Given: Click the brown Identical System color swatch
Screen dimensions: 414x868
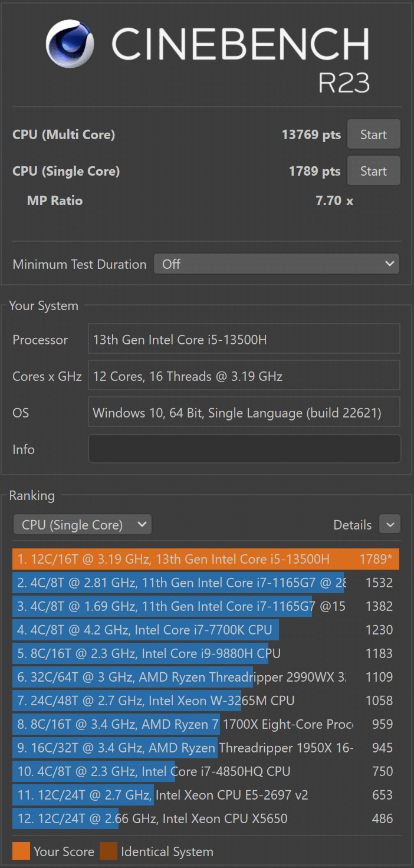Looking at the screenshot, I should (x=108, y=851).
